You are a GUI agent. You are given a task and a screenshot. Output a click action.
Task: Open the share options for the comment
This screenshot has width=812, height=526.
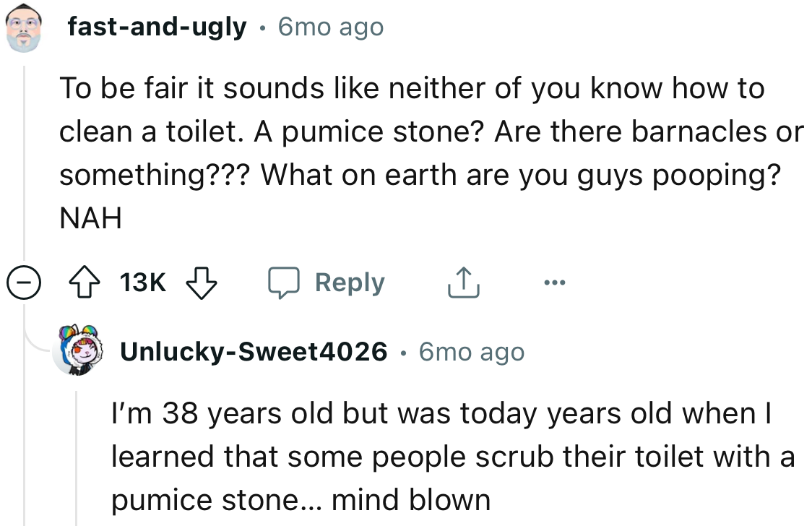(x=463, y=283)
